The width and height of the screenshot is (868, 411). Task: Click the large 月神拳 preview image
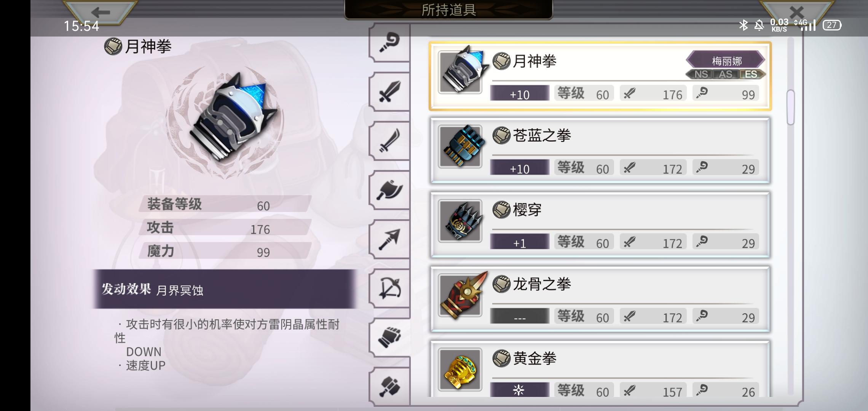tap(225, 120)
